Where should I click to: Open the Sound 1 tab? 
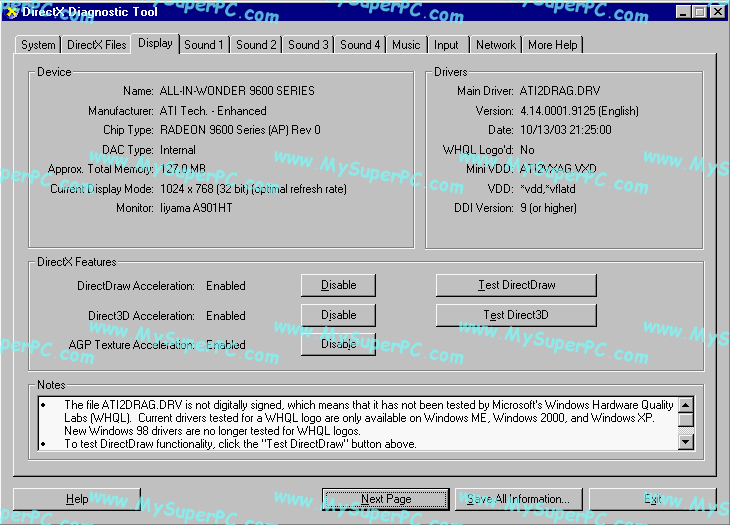(x=204, y=45)
